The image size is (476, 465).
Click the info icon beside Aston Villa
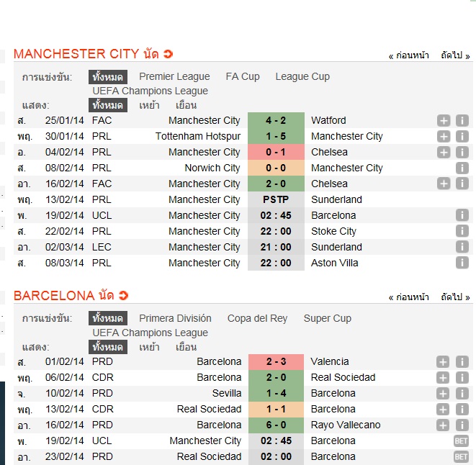pyautogui.click(x=462, y=263)
